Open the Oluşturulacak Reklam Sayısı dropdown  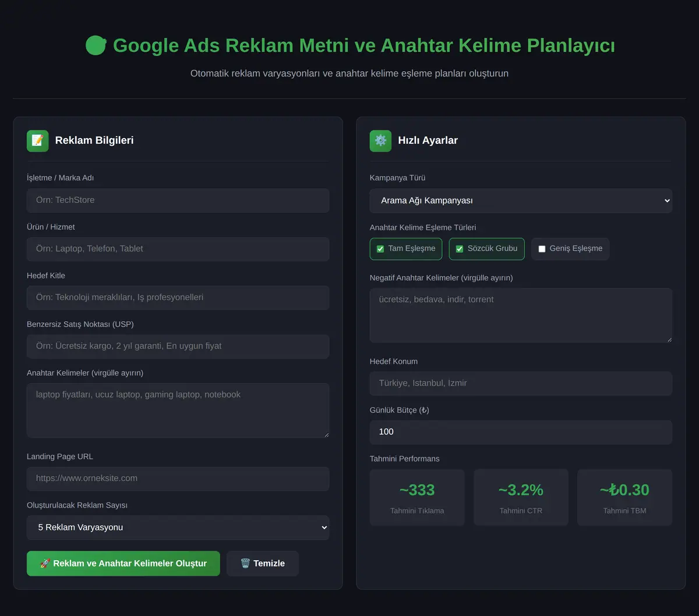[178, 527]
